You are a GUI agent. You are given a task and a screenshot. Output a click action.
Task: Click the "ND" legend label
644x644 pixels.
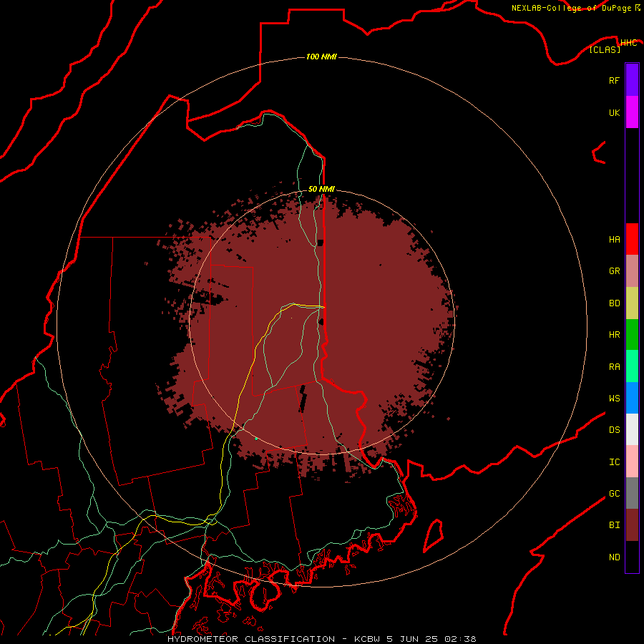point(614,557)
